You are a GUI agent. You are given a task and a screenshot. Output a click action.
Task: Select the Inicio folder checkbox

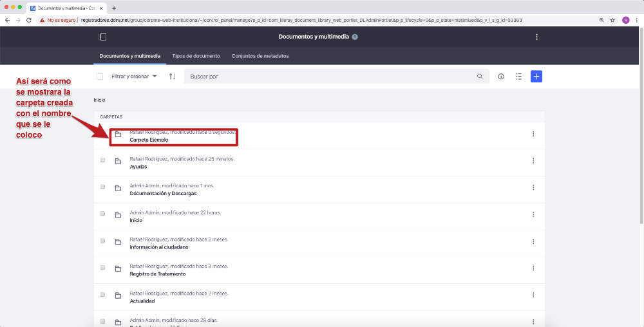click(x=102, y=214)
